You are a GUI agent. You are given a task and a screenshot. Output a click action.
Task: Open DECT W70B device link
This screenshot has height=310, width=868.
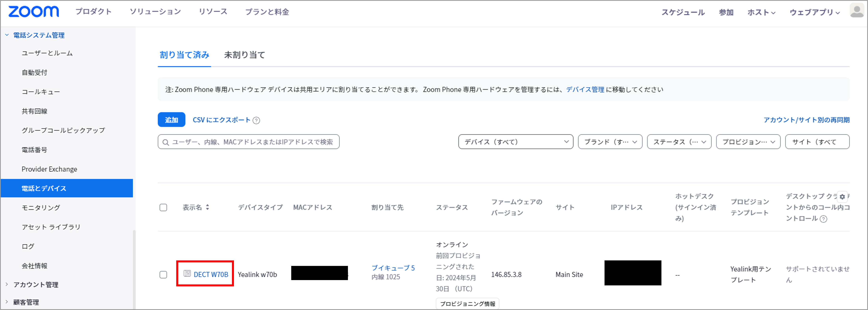(211, 275)
